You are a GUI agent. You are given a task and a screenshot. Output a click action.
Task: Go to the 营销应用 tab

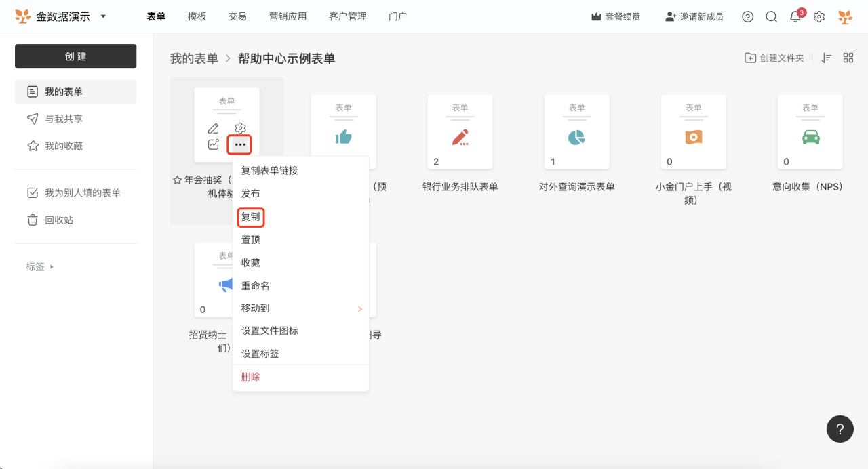[x=288, y=16]
